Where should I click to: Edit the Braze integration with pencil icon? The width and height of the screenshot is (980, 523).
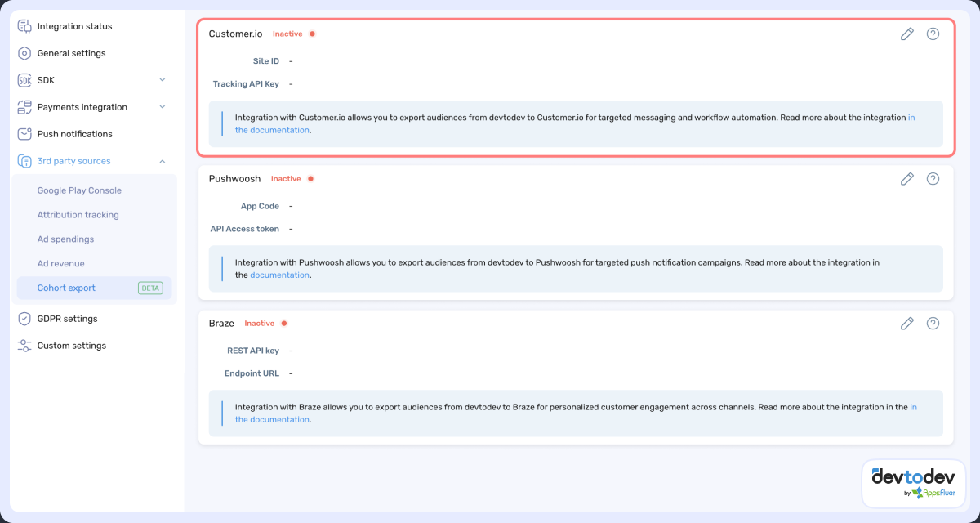(x=906, y=324)
